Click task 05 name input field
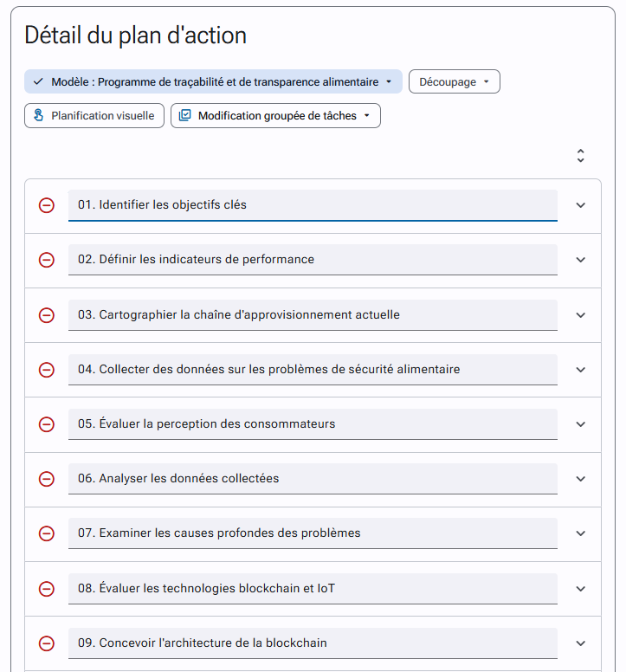The width and height of the screenshot is (626, 672). 313,424
